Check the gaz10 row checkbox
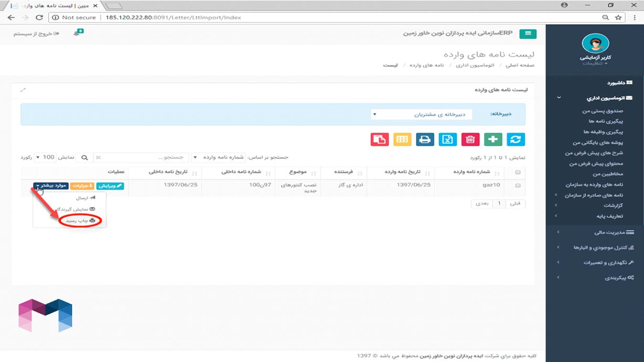Screen dimensions: 644x362 pos(519,185)
